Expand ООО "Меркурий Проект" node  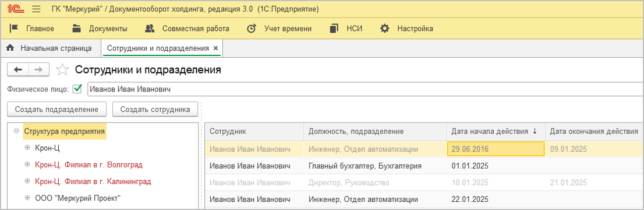[x=27, y=198]
